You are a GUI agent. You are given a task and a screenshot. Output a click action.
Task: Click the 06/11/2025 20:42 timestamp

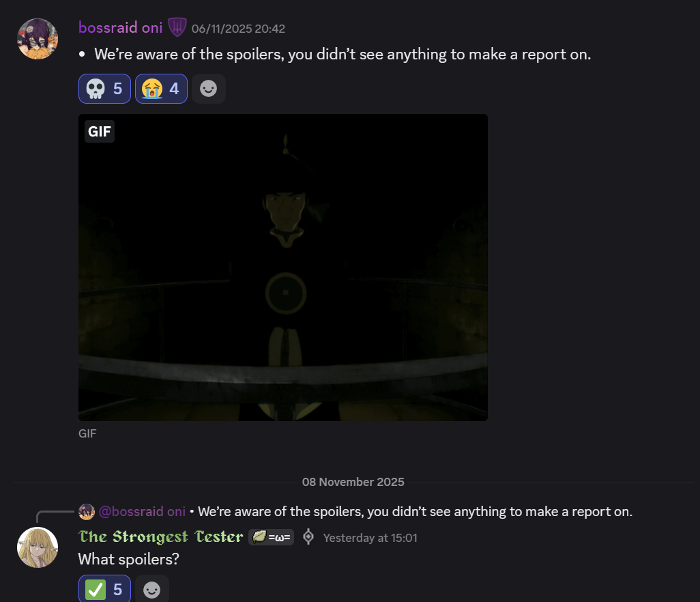238,29
